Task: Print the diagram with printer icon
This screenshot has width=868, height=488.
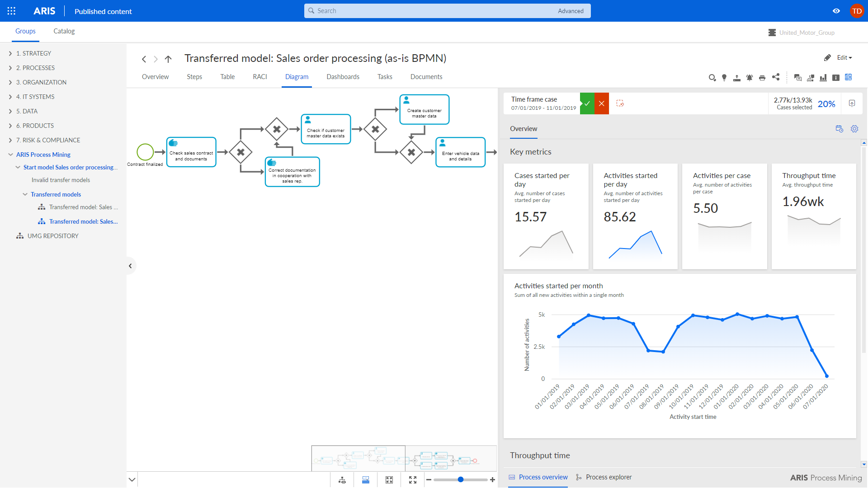Action: point(762,78)
